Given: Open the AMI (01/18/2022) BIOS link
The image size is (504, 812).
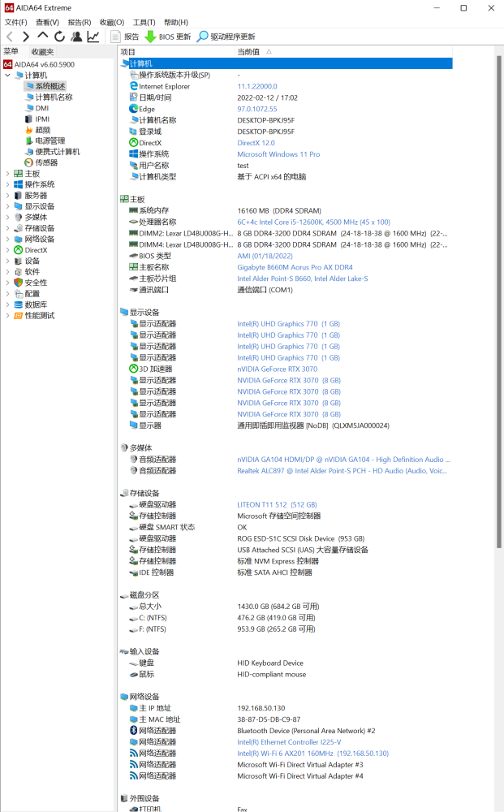Looking at the screenshot, I should tap(265, 256).
